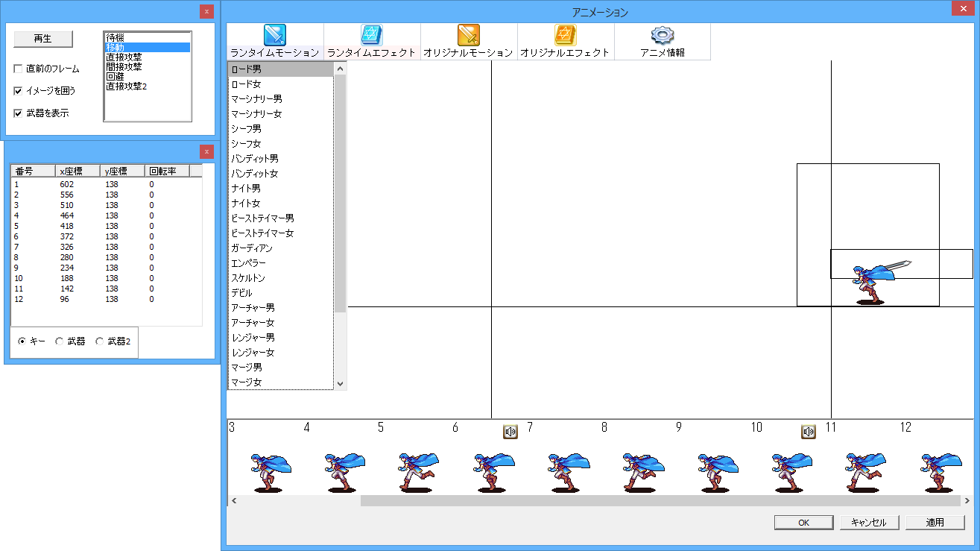Pick 回避 in the motion list
Screen dimensions: 980x551
pyautogui.click(x=147, y=76)
